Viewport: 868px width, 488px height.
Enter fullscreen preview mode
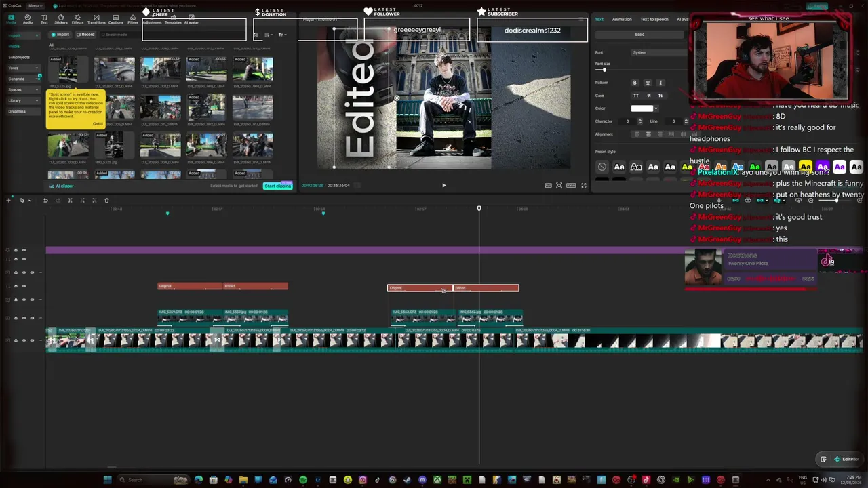(x=583, y=185)
